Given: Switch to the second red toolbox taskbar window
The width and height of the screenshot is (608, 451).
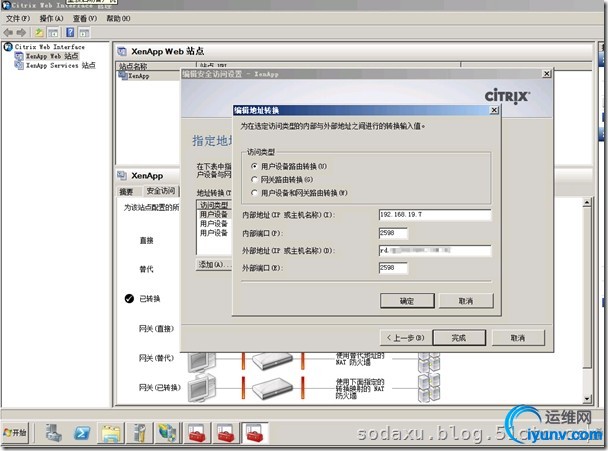Looking at the screenshot, I should 225,433.
